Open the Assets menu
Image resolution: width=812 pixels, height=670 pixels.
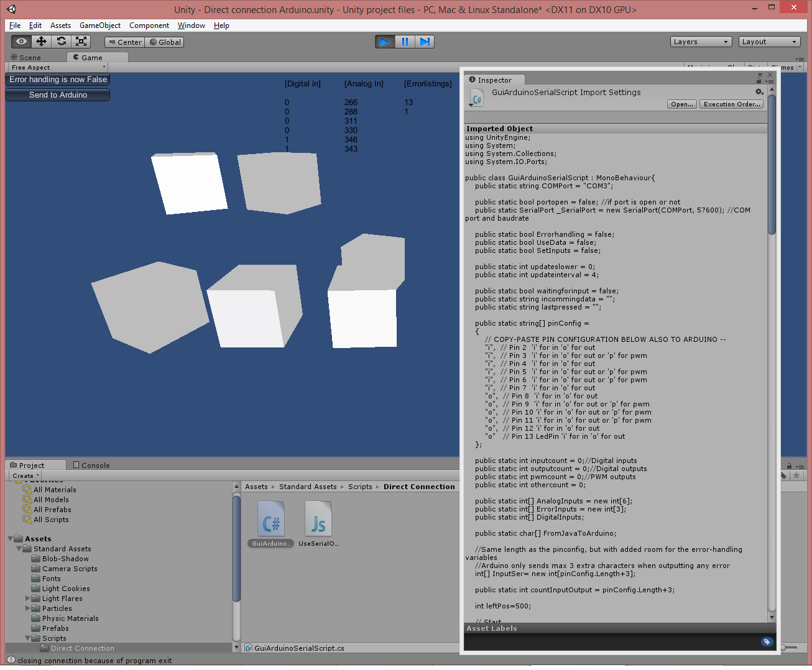60,25
